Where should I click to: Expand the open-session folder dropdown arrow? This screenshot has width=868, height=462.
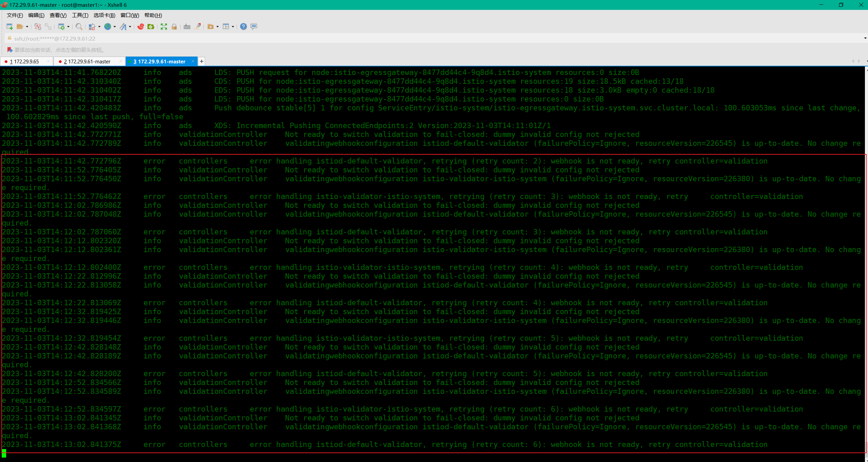point(27,27)
